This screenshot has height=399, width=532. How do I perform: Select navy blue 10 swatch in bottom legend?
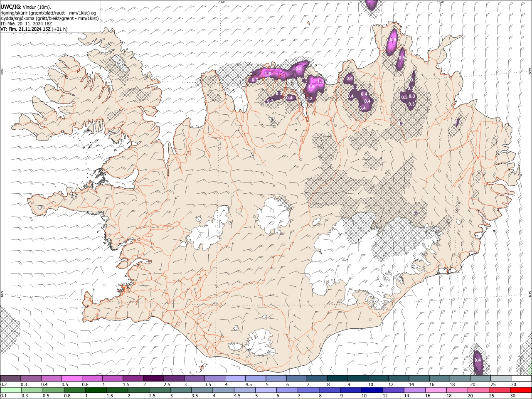coord(372,390)
